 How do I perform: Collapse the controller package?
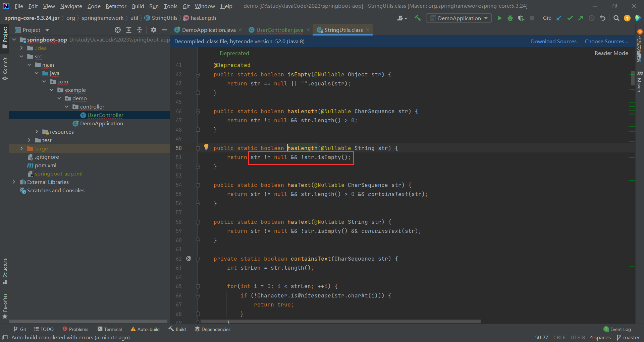point(66,107)
